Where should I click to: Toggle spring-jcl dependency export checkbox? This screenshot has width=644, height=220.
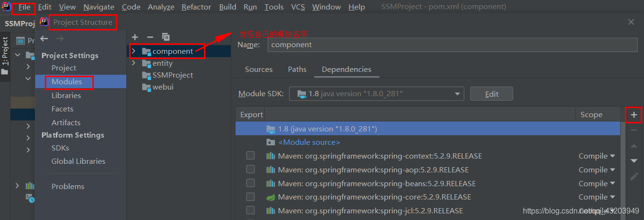(x=250, y=210)
